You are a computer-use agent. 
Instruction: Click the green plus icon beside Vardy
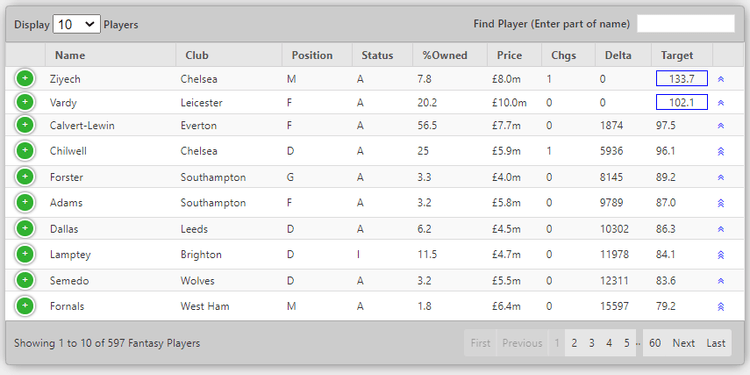pos(25,102)
